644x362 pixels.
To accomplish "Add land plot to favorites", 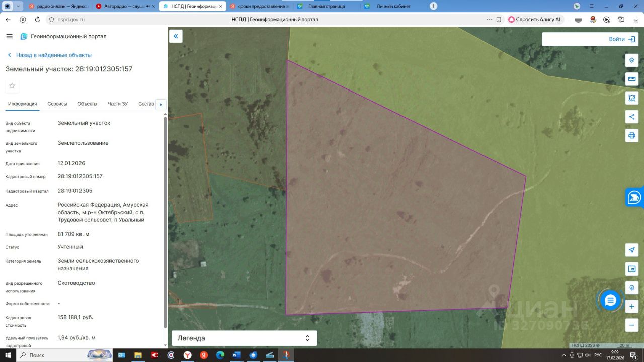I will coord(12,86).
